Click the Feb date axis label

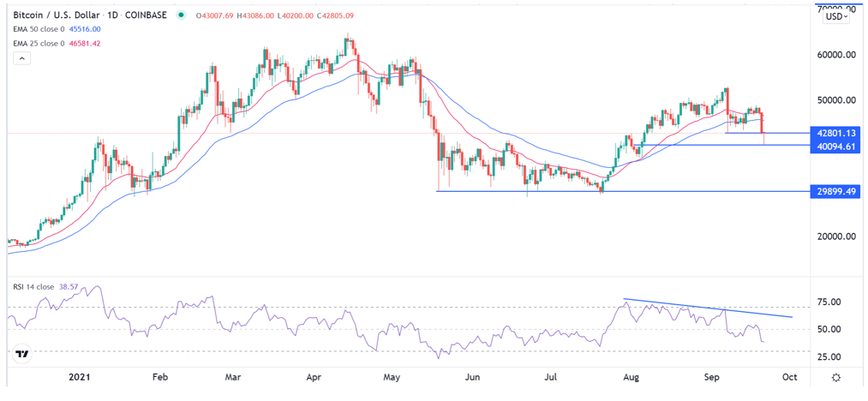pos(159,378)
